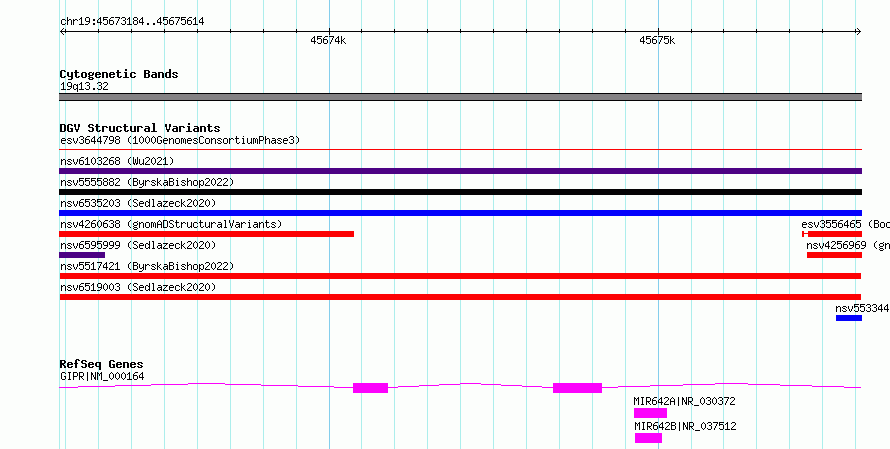This screenshot has width=890, height=449.
Task: Click the nsv4256969 variant label
Action: 848,245
